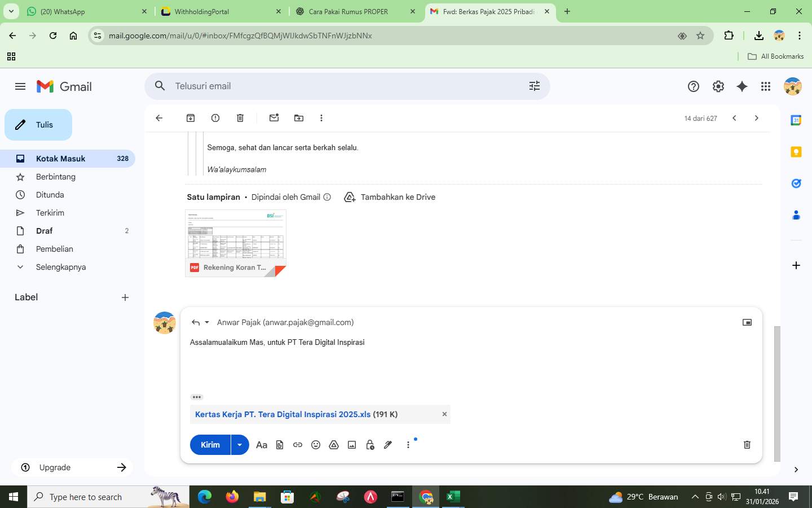Open the Kotak Masuk folder
This screenshot has width=812, height=508.
tap(61, 159)
